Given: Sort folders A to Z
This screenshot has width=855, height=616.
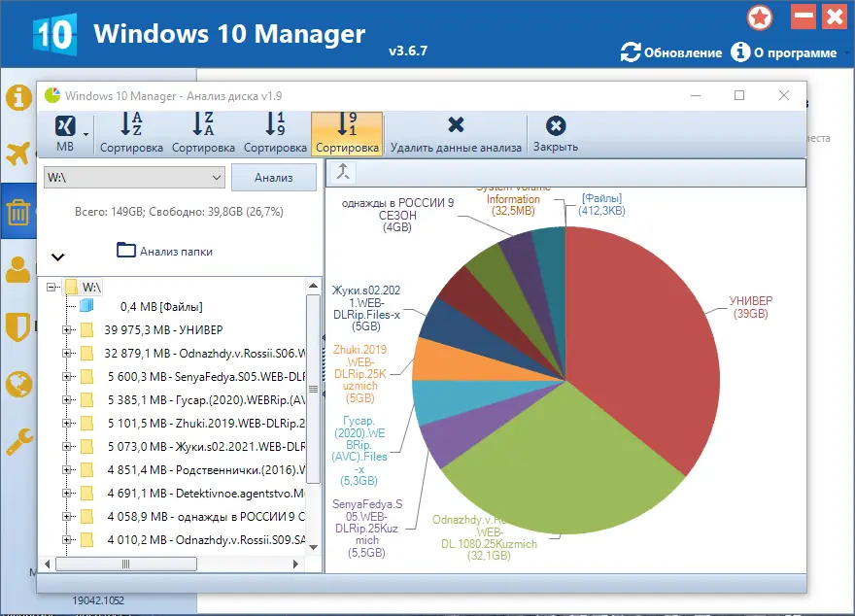Looking at the screenshot, I should 131,133.
